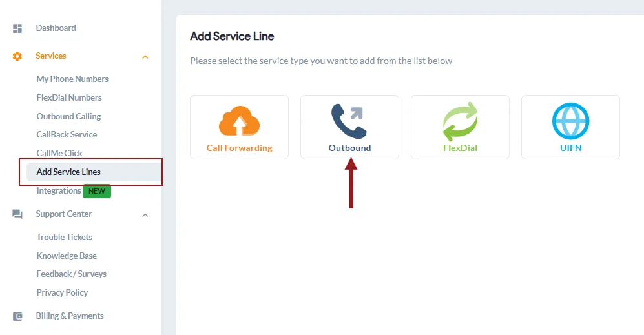Click the Call Forwarding cloud icon

point(239,121)
